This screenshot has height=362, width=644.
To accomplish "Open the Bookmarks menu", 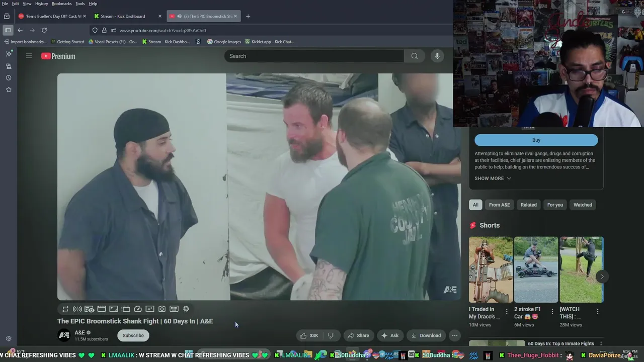I will click(x=62, y=4).
